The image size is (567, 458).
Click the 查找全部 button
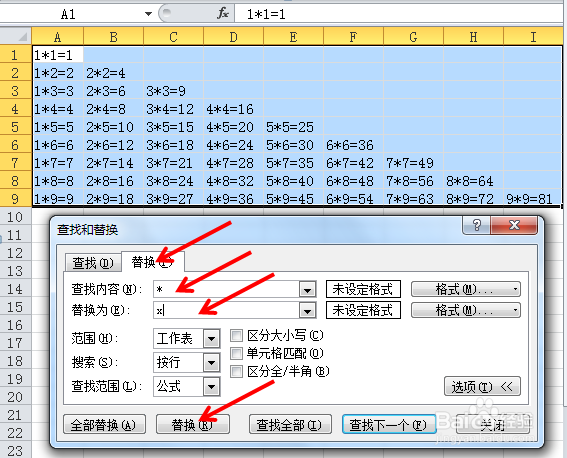pyautogui.click(x=290, y=424)
